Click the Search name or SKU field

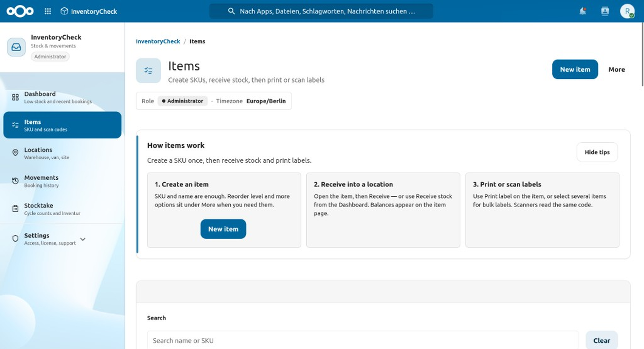pos(363,341)
